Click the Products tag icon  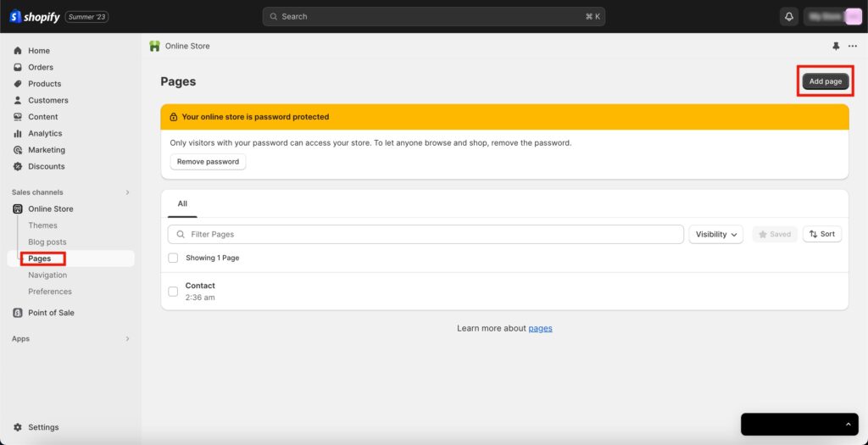(x=18, y=84)
